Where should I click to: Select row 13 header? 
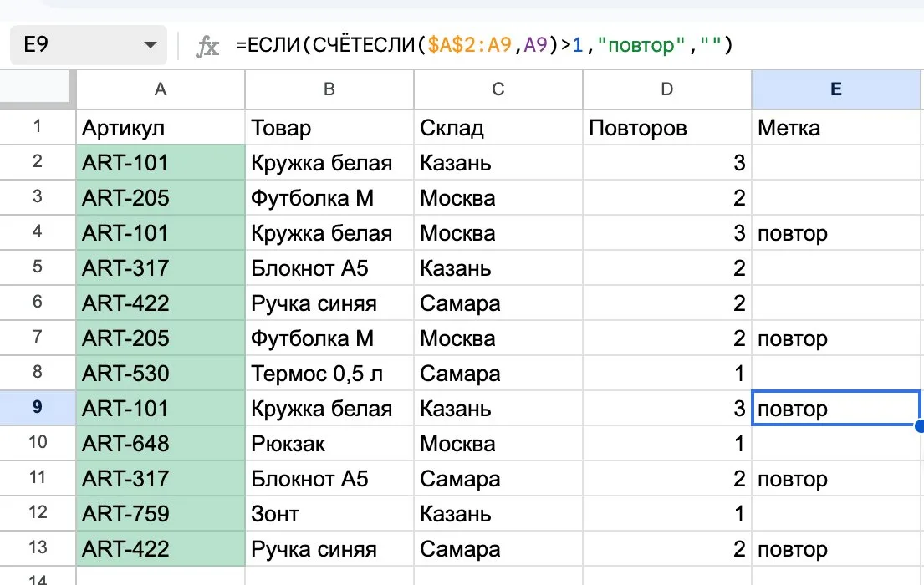tap(38, 548)
